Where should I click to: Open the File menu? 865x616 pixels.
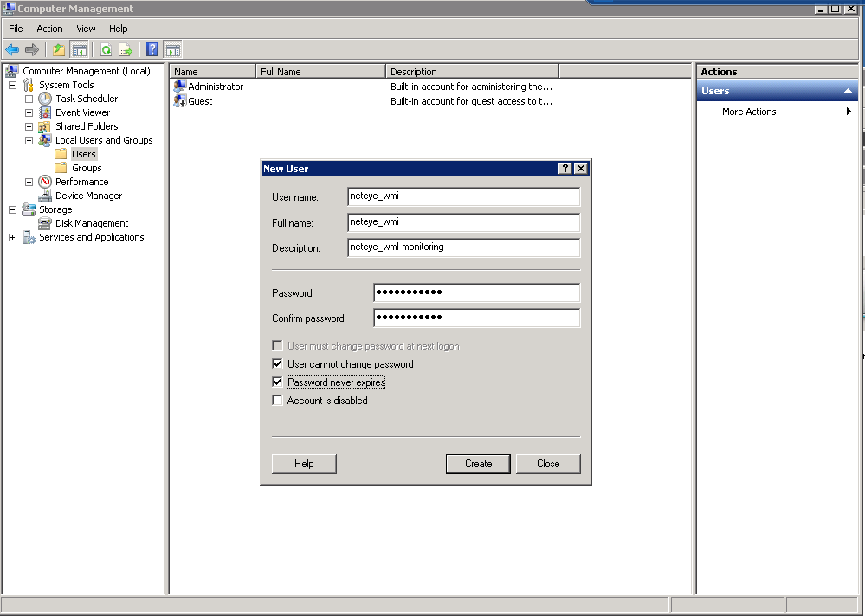16,29
